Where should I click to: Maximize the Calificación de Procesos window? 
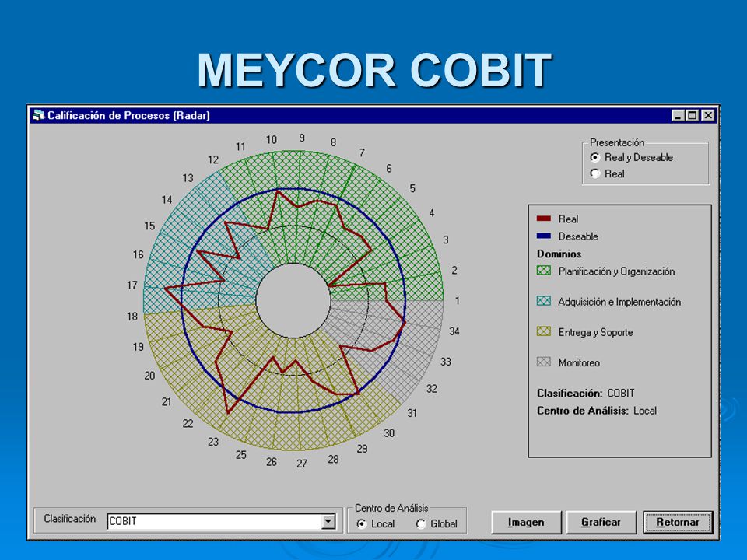point(693,115)
